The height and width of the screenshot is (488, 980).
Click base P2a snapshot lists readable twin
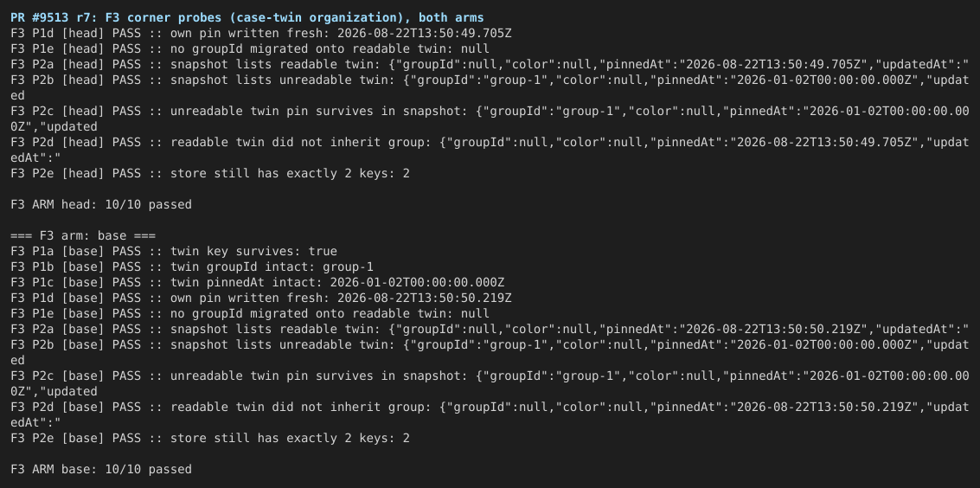(x=490, y=330)
